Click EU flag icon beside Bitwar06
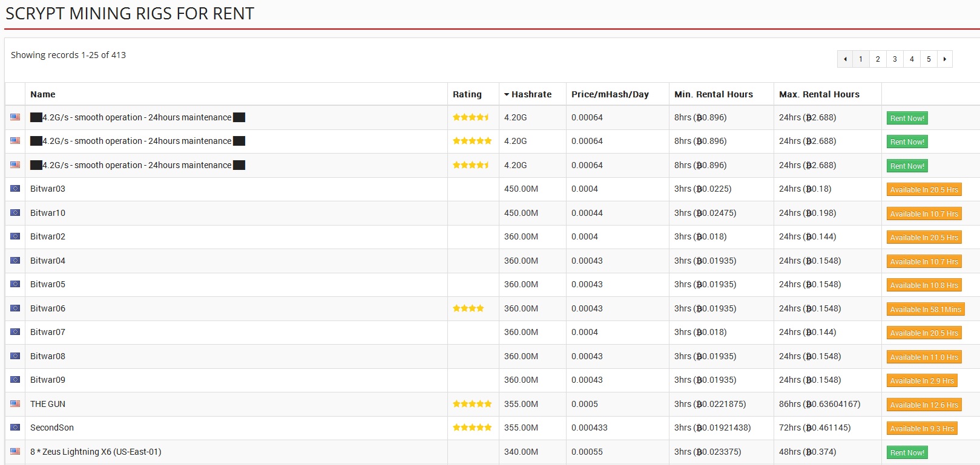 click(x=15, y=308)
